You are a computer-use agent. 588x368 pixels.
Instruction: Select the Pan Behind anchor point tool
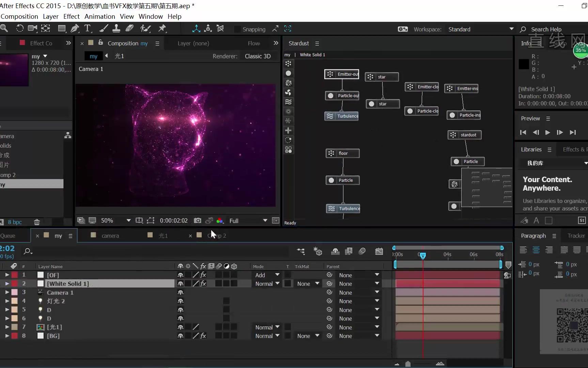coord(46,29)
